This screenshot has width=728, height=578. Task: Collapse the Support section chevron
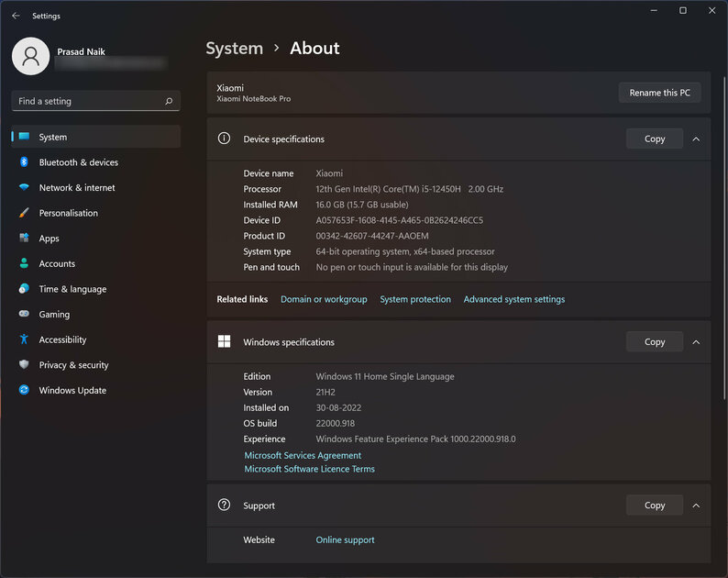pos(696,506)
